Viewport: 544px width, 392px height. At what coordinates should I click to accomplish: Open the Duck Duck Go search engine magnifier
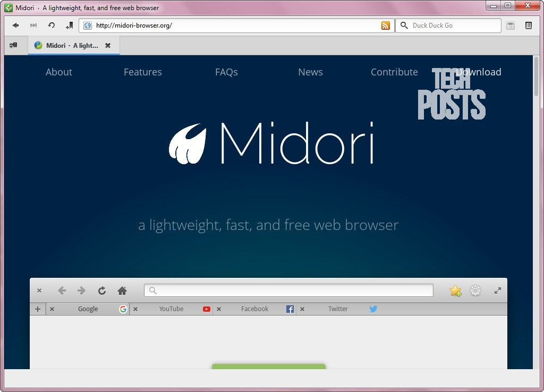pyautogui.click(x=404, y=25)
